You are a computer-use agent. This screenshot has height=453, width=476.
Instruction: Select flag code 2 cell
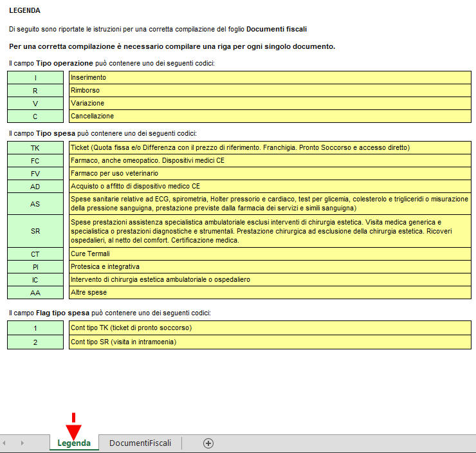[35, 342]
